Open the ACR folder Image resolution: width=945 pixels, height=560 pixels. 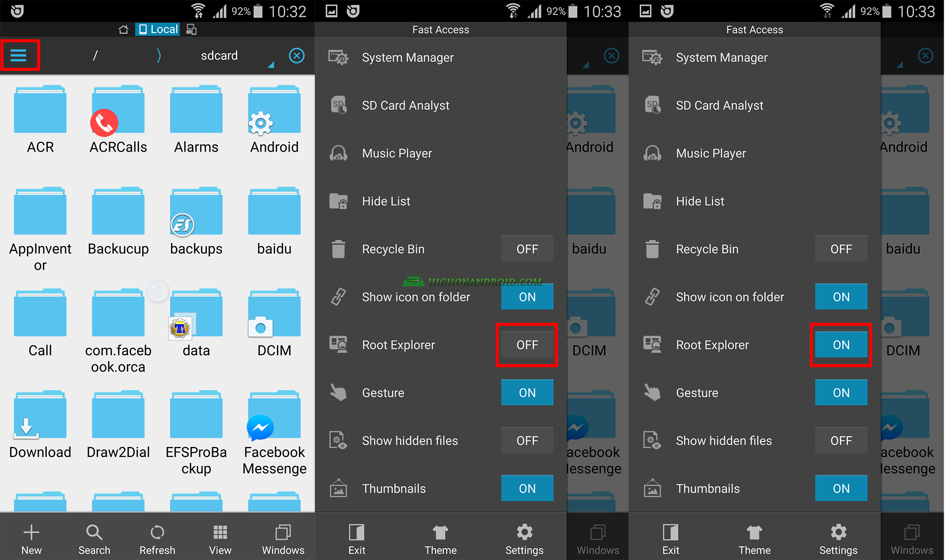(x=40, y=120)
